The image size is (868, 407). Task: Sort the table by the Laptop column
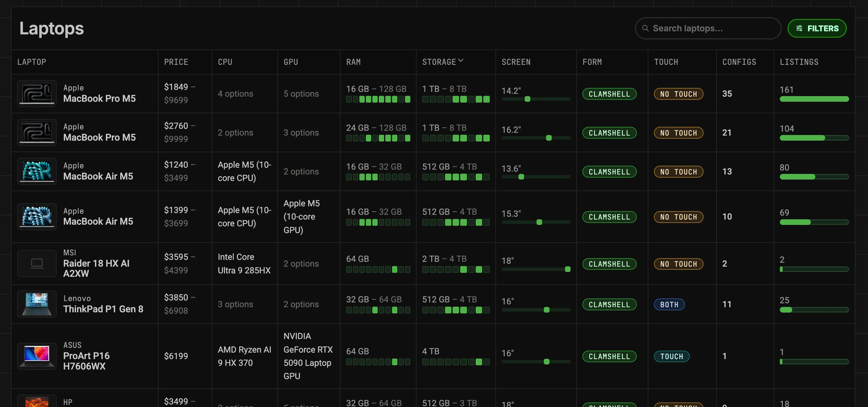[x=32, y=62]
